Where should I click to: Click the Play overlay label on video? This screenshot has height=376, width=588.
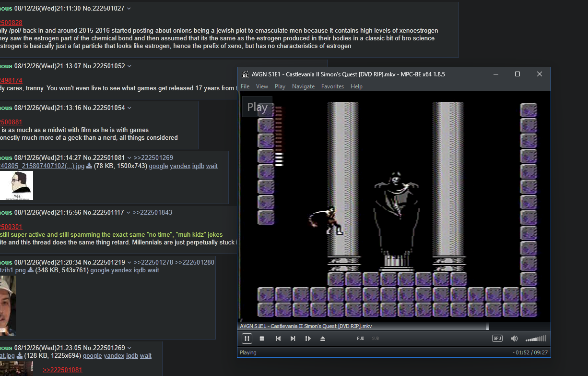coord(258,107)
